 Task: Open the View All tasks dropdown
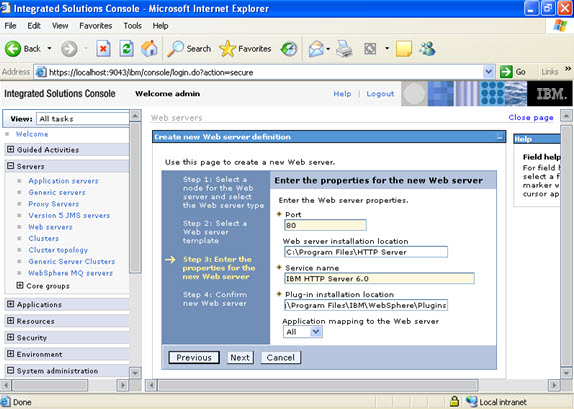click(83, 119)
